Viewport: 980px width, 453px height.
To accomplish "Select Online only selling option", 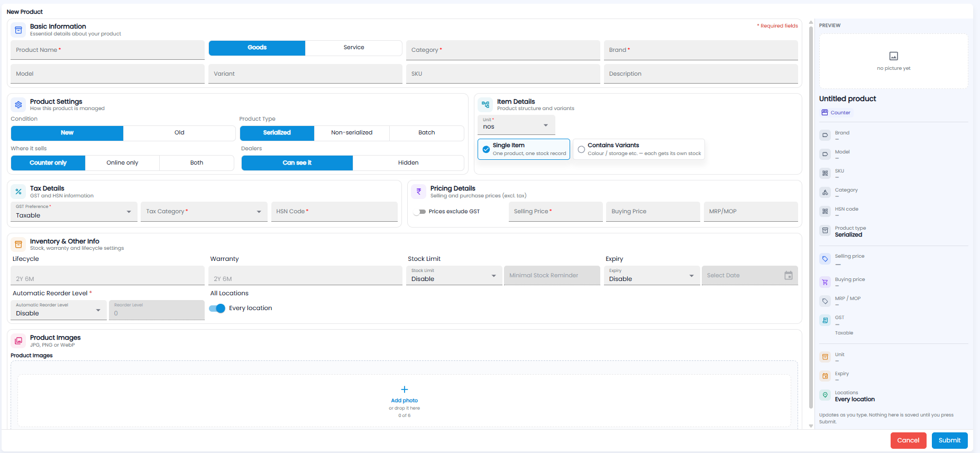I will click(x=122, y=163).
